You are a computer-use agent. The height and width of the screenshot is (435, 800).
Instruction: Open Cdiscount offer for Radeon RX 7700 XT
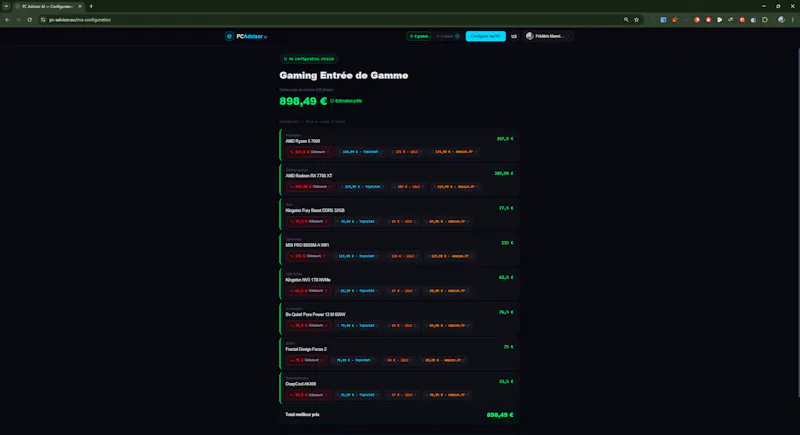(310, 187)
